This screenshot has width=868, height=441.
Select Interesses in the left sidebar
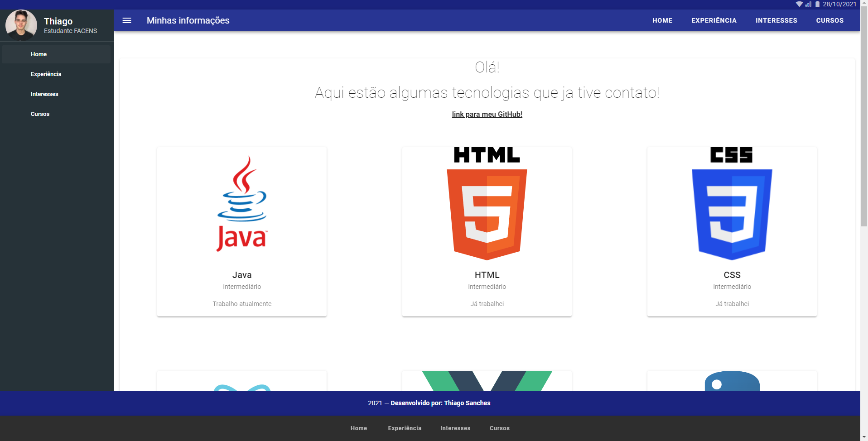[x=44, y=94]
